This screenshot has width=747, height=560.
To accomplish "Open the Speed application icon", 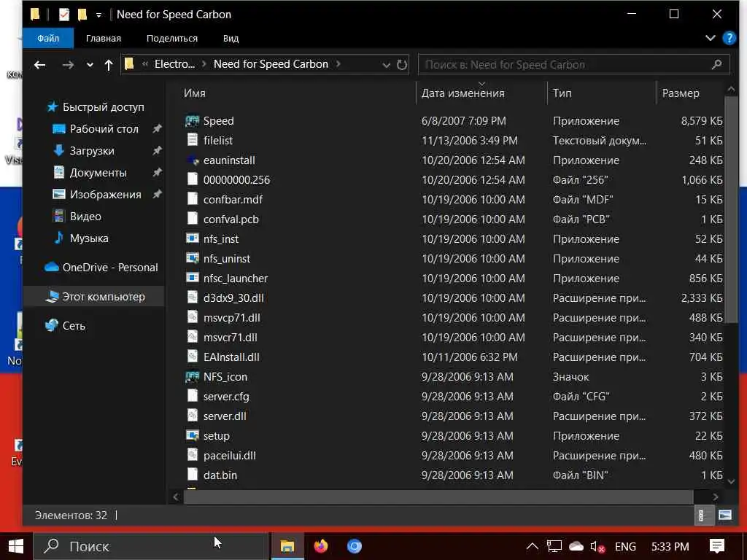I will pos(192,121).
